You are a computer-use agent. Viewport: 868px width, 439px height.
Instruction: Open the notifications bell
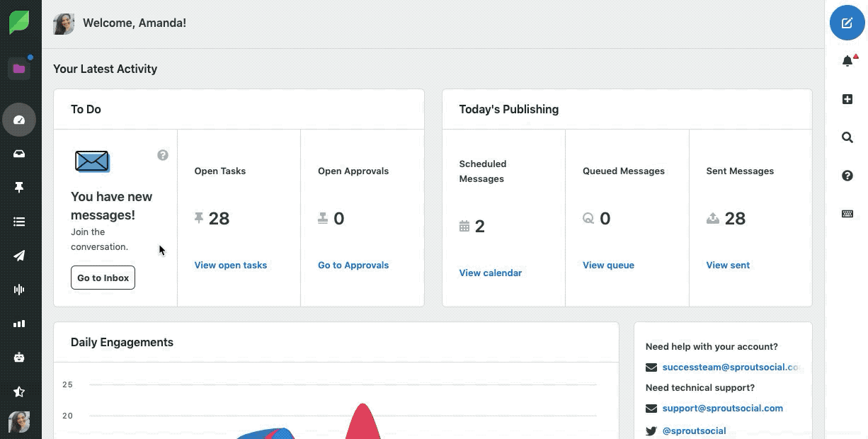(847, 62)
